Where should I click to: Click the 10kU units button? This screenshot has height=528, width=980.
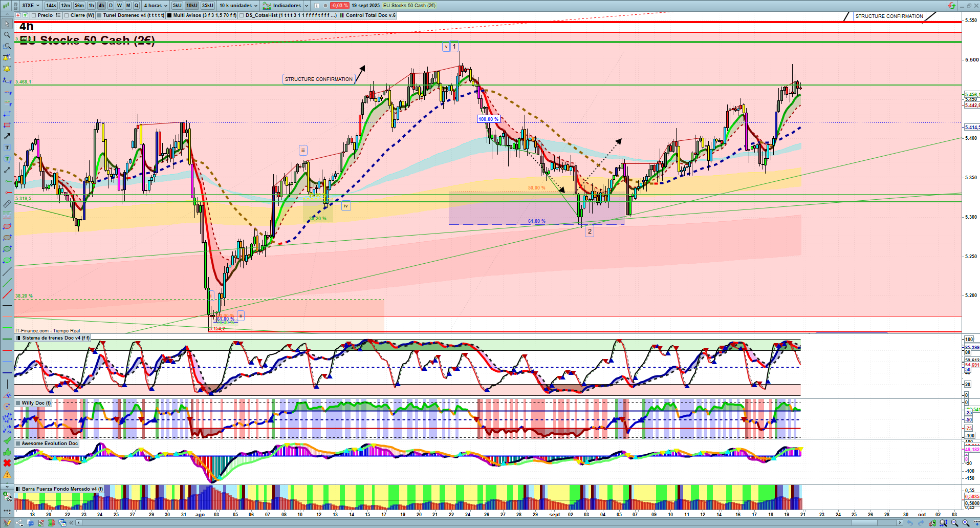[x=192, y=6]
